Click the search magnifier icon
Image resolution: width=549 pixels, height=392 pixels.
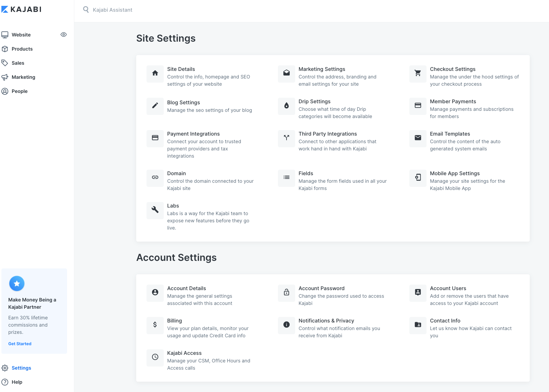click(x=86, y=10)
